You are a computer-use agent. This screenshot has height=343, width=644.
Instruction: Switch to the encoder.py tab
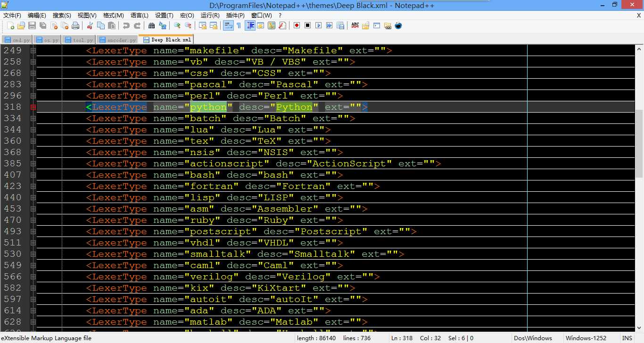pyautogui.click(x=117, y=40)
